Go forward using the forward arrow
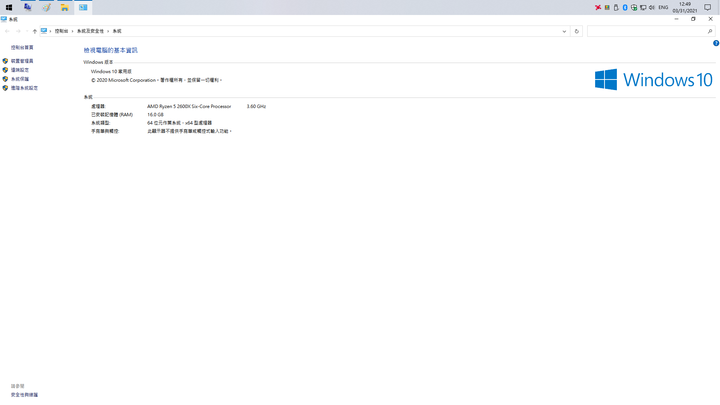This screenshot has width=720, height=405. point(18,31)
